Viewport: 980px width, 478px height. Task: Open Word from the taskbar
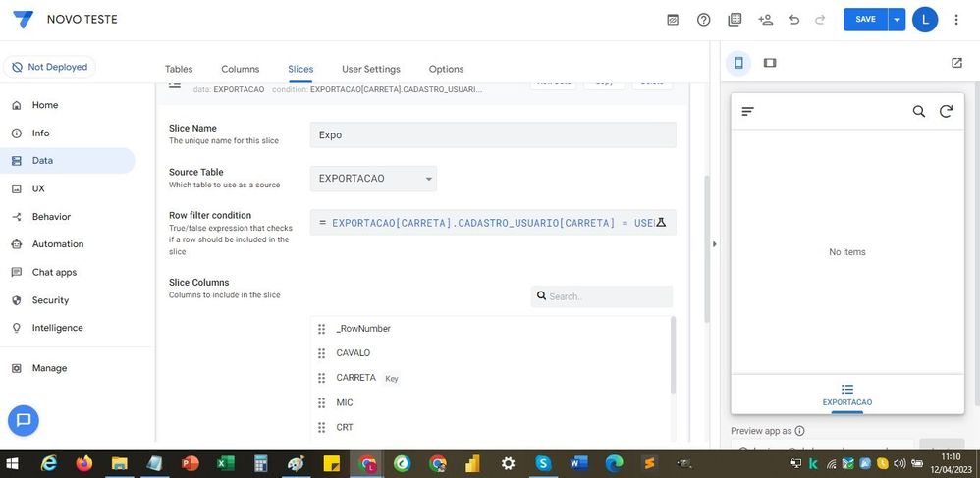578,463
